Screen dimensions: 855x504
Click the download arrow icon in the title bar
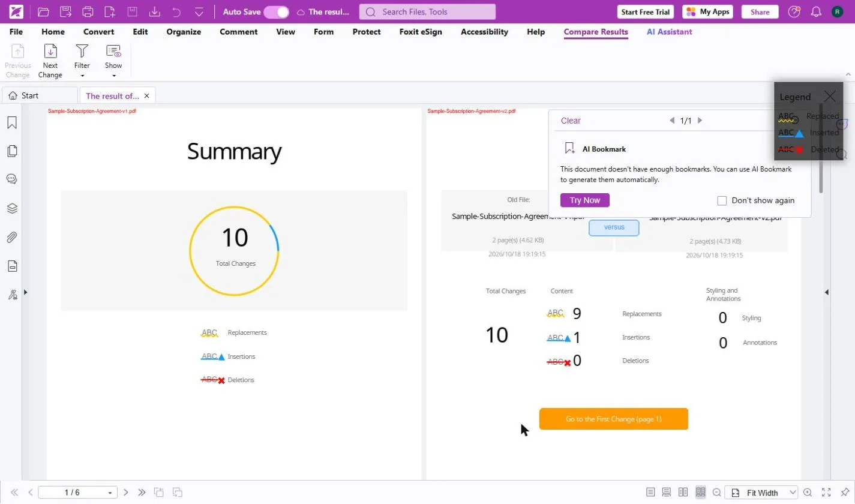154,11
